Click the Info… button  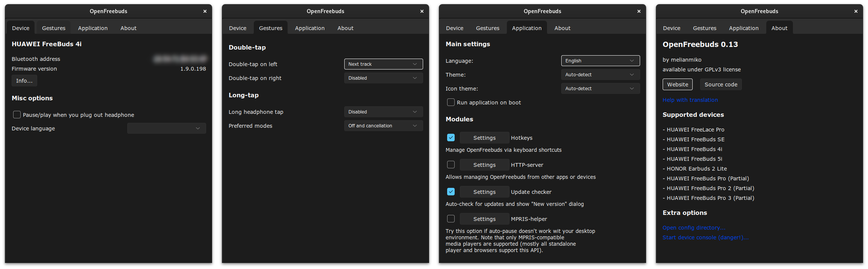click(24, 81)
